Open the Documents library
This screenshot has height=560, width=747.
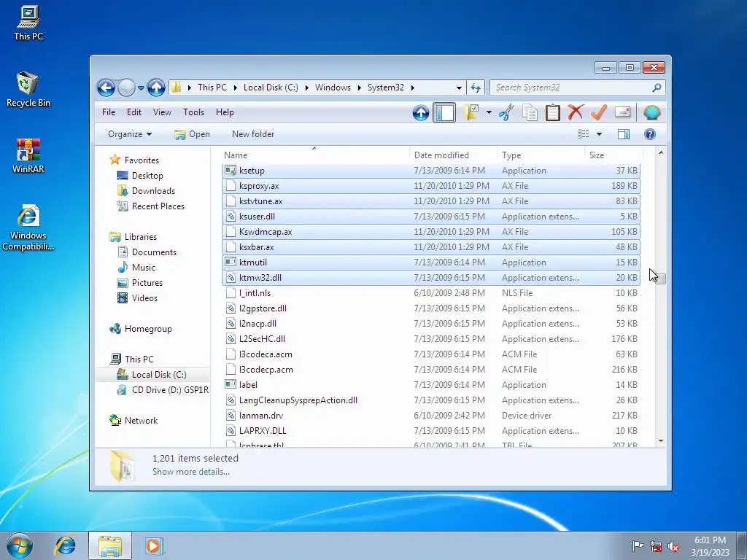pyautogui.click(x=154, y=252)
